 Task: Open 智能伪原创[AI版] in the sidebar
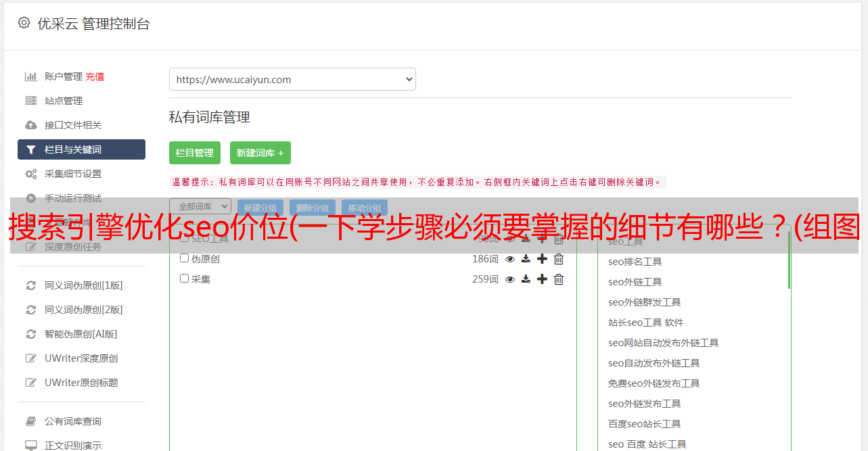click(x=81, y=334)
